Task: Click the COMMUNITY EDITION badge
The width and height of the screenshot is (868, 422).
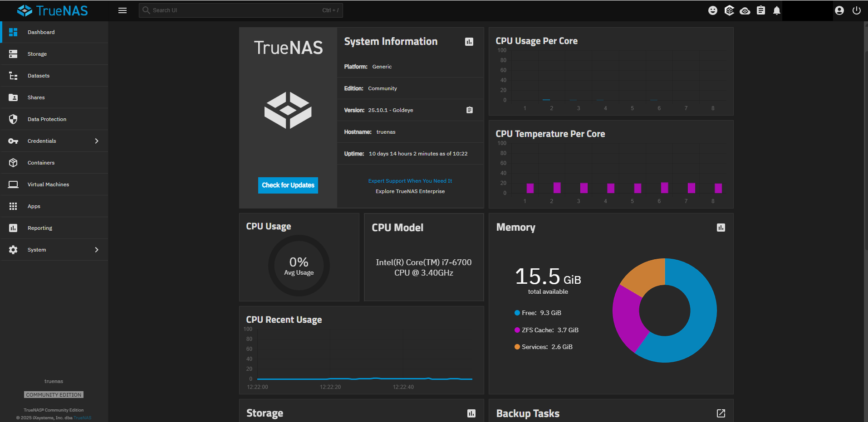Action: 54,395
